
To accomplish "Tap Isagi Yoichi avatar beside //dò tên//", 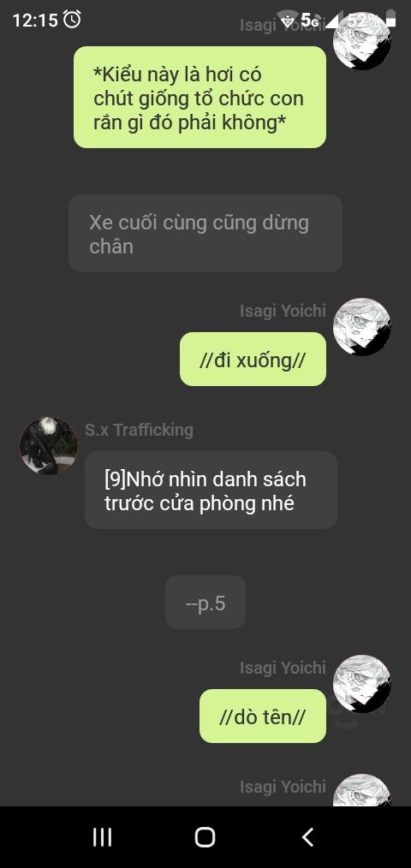I will 361,684.
